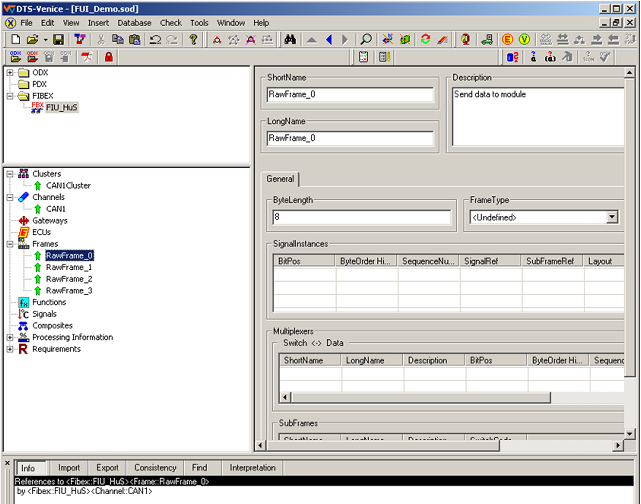Open the File menu
Image resolution: width=641 pixels, height=504 pixels.
point(26,23)
